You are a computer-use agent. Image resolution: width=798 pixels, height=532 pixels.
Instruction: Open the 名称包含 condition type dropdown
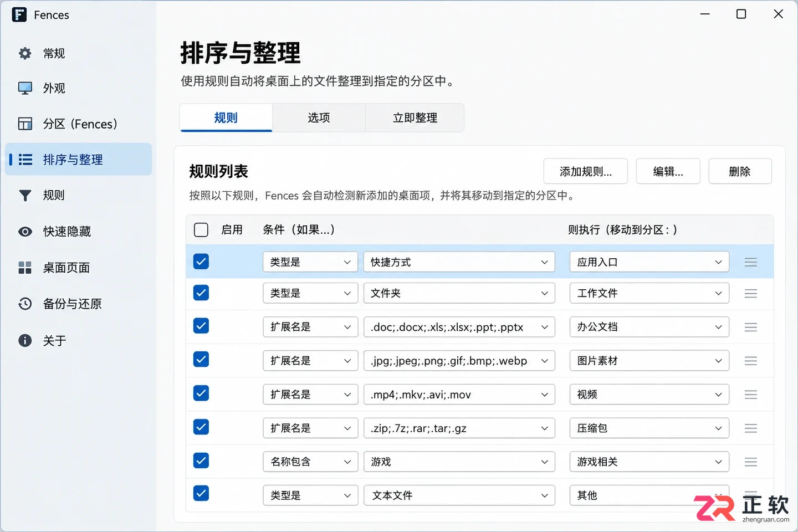310,462
